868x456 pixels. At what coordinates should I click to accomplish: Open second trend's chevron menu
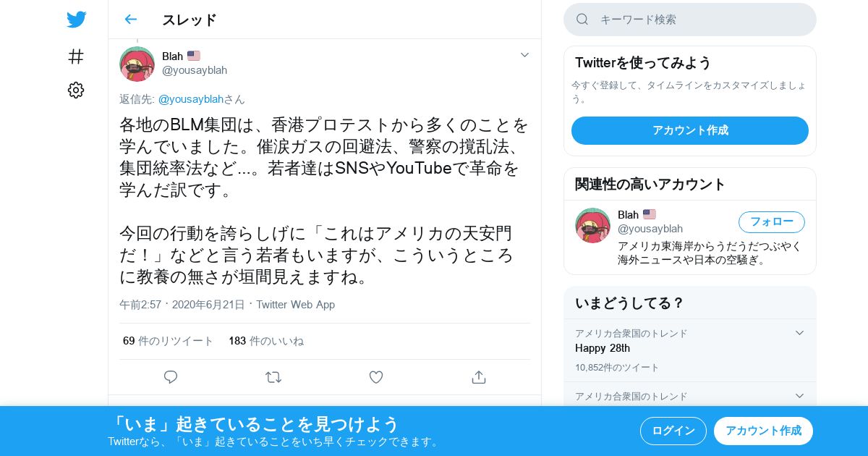[x=799, y=396]
